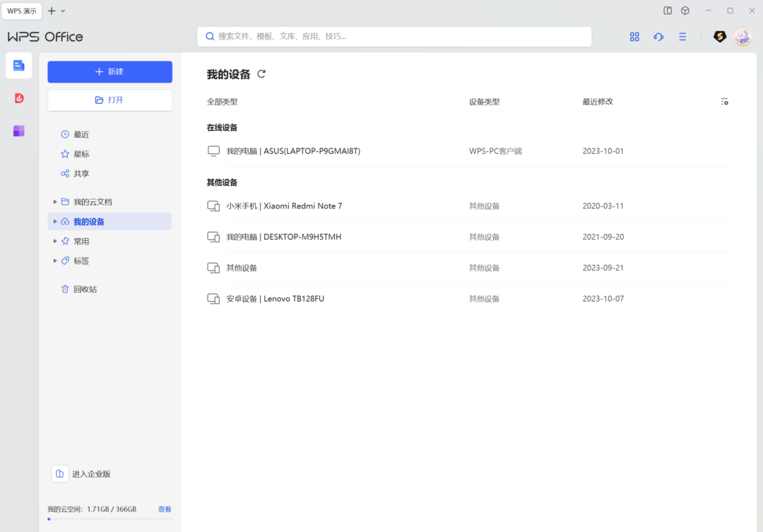Open the new tab dropdown arrow
Viewport: 763px width, 532px height.
click(x=63, y=11)
